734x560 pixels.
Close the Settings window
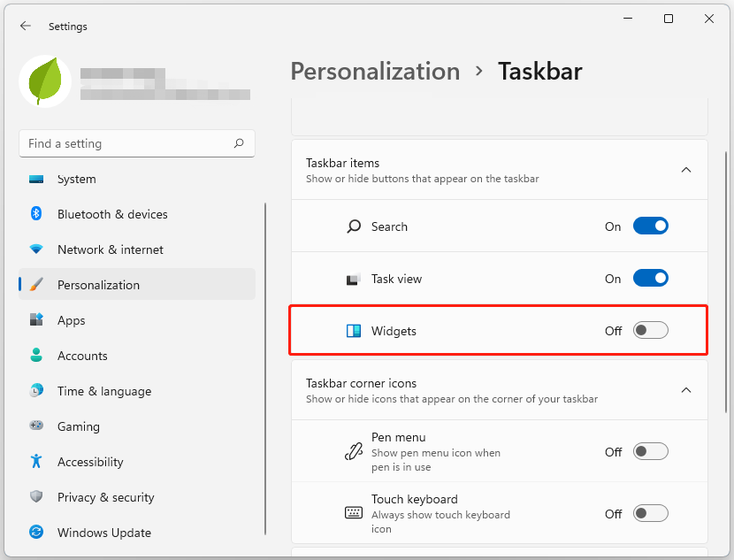click(708, 19)
